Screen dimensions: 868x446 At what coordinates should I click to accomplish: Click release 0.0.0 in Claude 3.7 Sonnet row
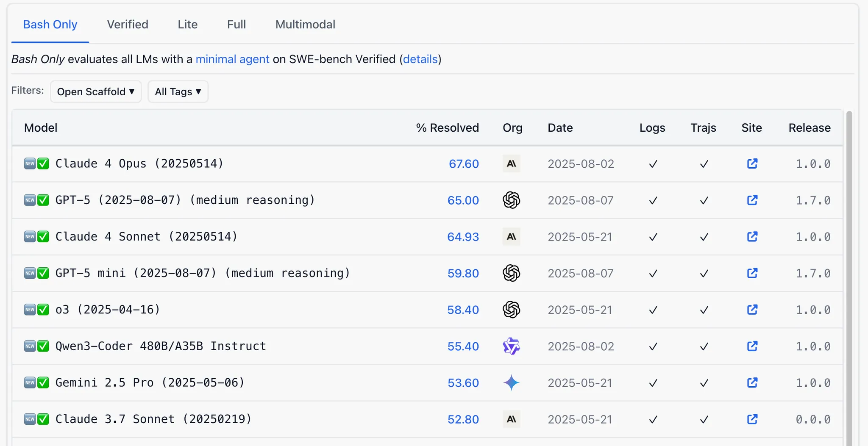coord(813,419)
